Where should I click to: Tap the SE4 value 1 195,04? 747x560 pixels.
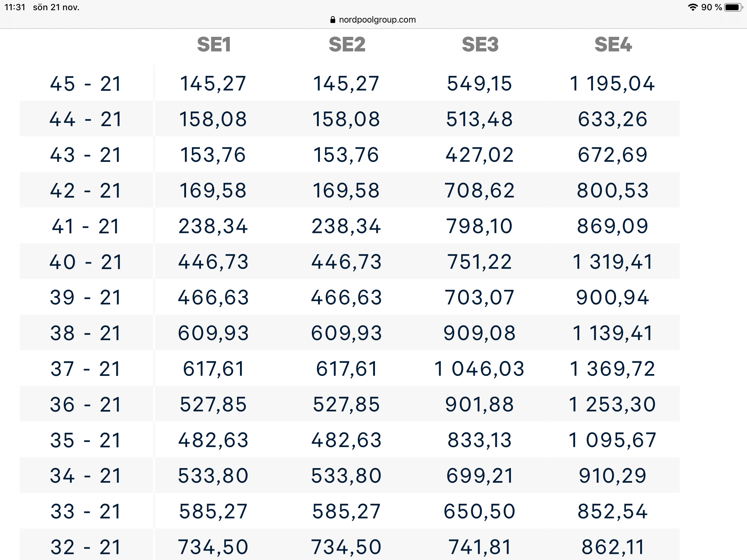pyautogui.click(x=612, y=83)
